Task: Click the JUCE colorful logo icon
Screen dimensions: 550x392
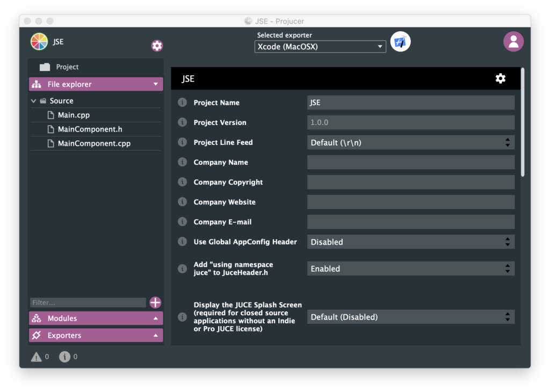Action: click(39, 42)
